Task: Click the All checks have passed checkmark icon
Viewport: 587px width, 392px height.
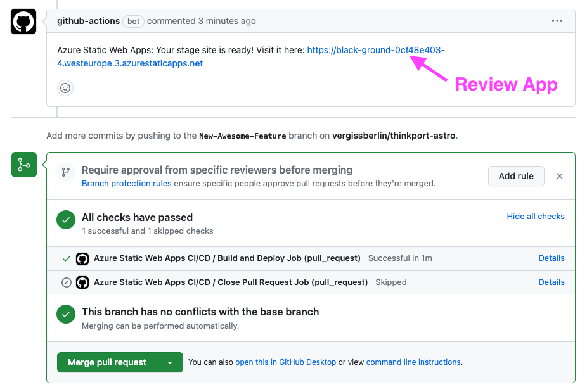Action: (66, 220)
